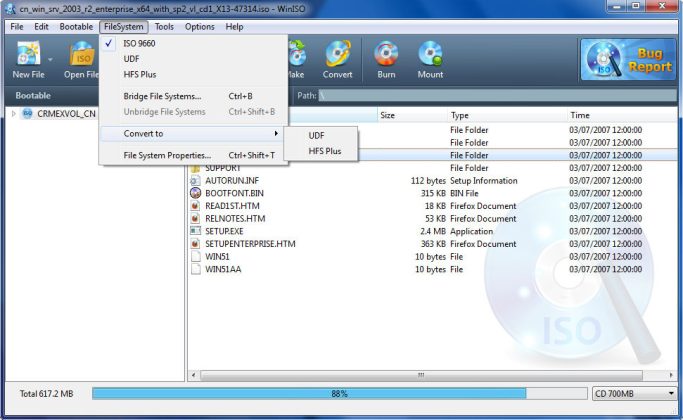The width and height of the screenshot is (683, 420).
Task: Click the Burn toolbar icon
Action: pyautogui.click(x=386, y=54)
